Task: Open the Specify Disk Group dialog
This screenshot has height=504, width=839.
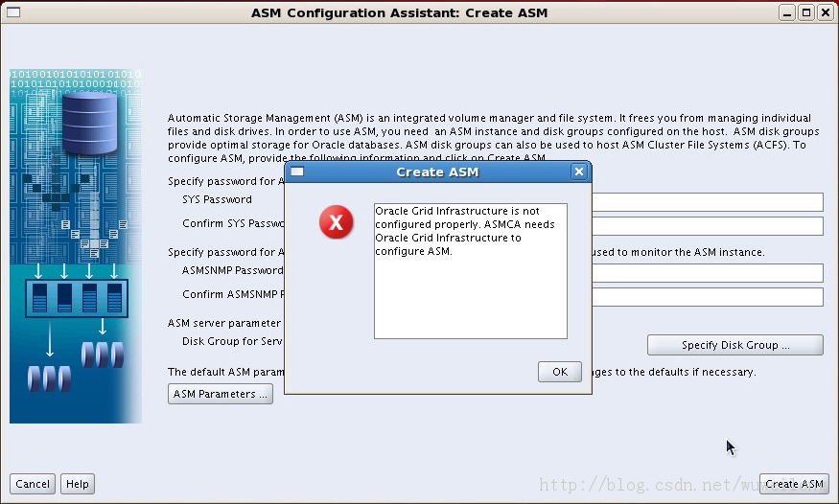Action: (734, 345)
